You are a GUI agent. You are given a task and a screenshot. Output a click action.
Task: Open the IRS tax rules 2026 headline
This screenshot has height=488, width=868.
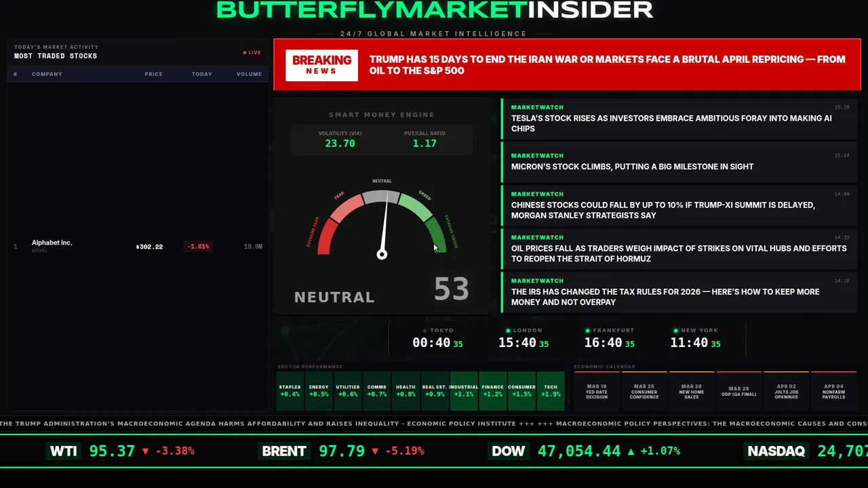click(x=679, y=292)
